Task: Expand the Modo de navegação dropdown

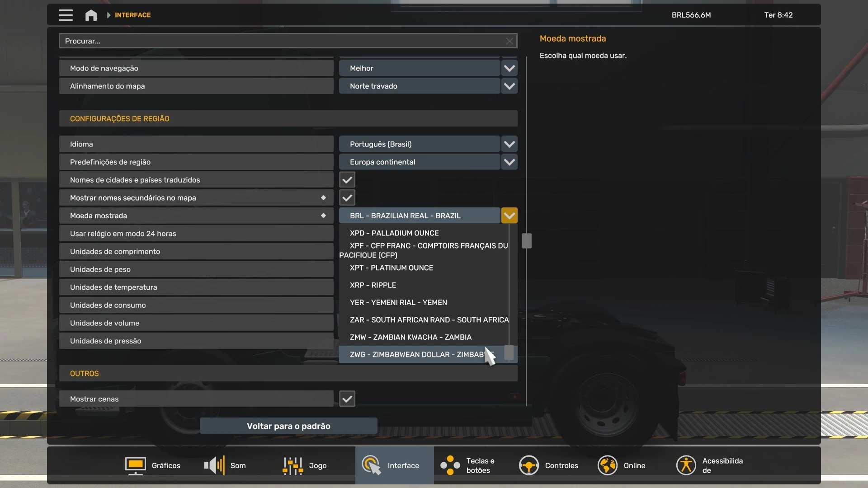Action: pos(509,68)
